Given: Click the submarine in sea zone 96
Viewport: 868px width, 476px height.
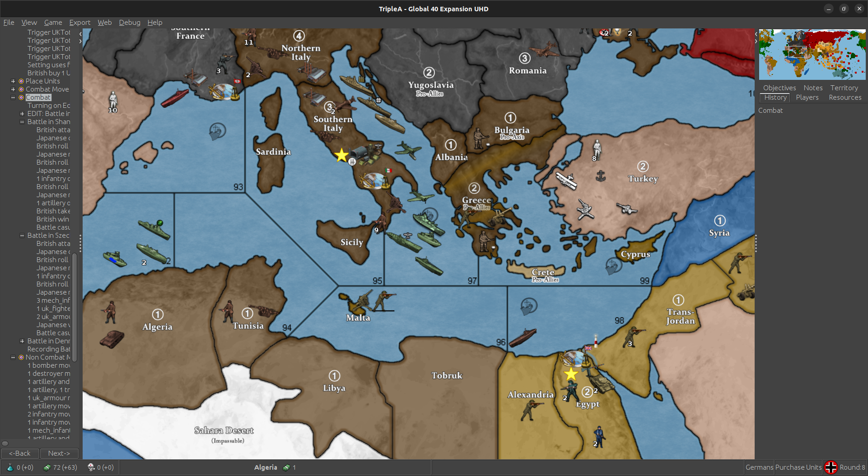Looking at the screenshot, I should point(523,337).
